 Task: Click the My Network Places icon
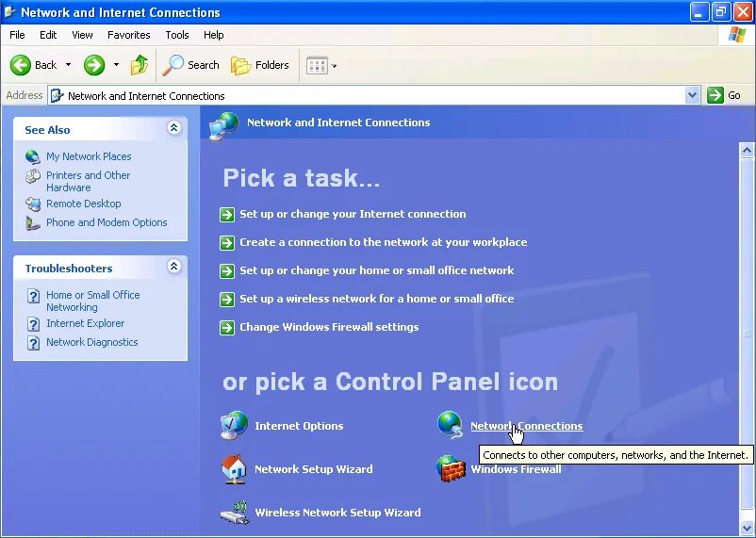(33, 156)
